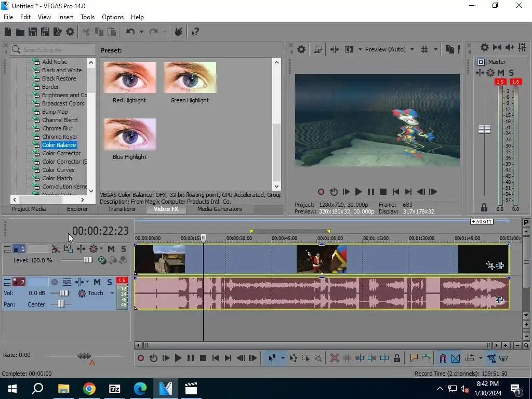532x399 pixels.
Task: Select the Zoom Edit tool
Action: tap(318, 358)
